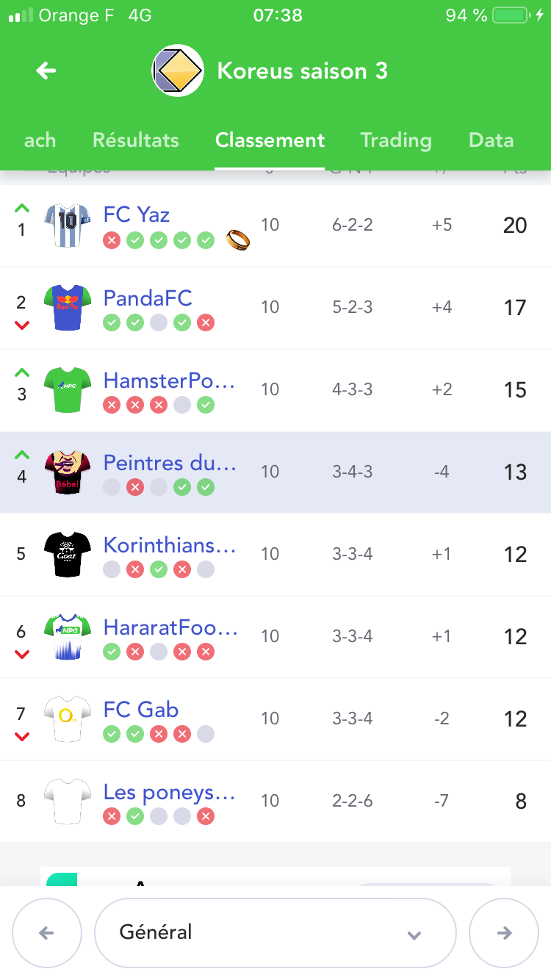Switch to the Trading tab
551x980 pixels.
(395, 140)
